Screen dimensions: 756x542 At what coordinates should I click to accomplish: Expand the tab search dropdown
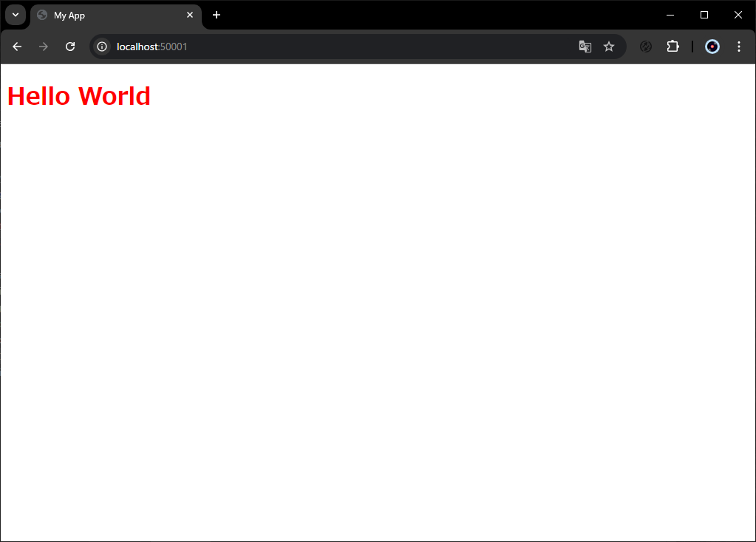16,15
